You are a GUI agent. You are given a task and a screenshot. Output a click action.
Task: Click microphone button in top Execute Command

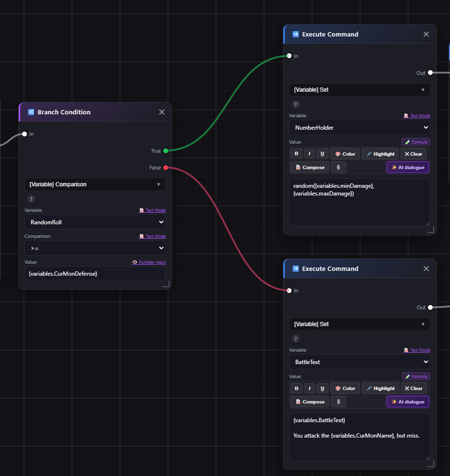point(338,167)
